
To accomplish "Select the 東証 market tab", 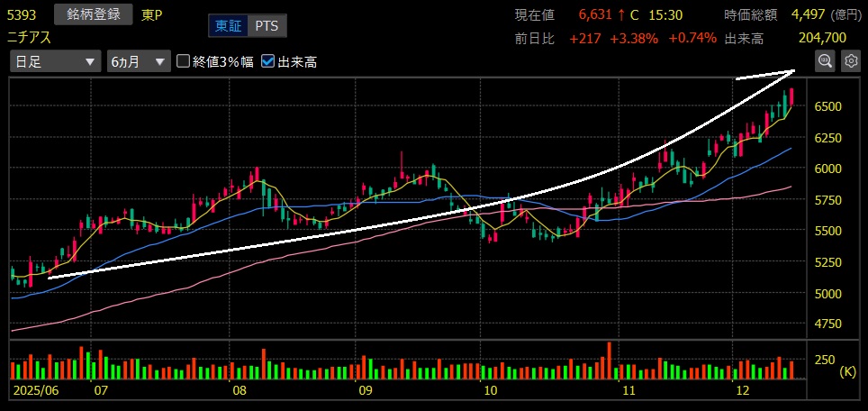I will [x=227, y=26].
